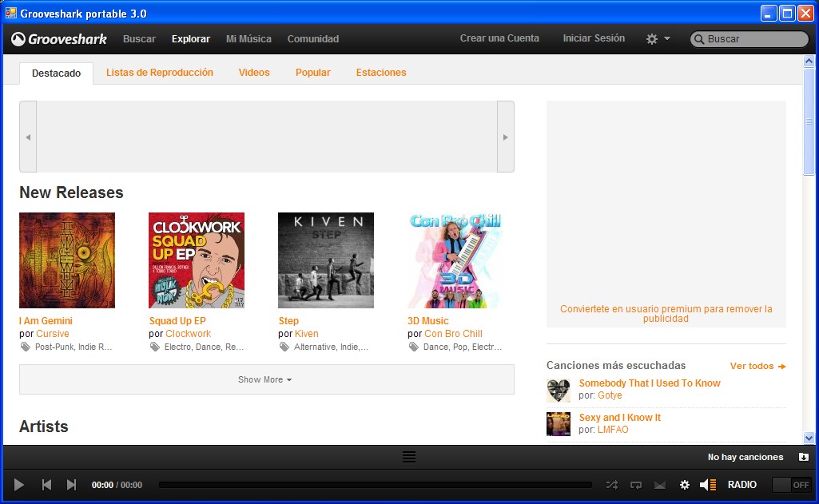Click the carousel left arrow
The width and height of the screenshot is (819, 504).
tap(28, 137)
